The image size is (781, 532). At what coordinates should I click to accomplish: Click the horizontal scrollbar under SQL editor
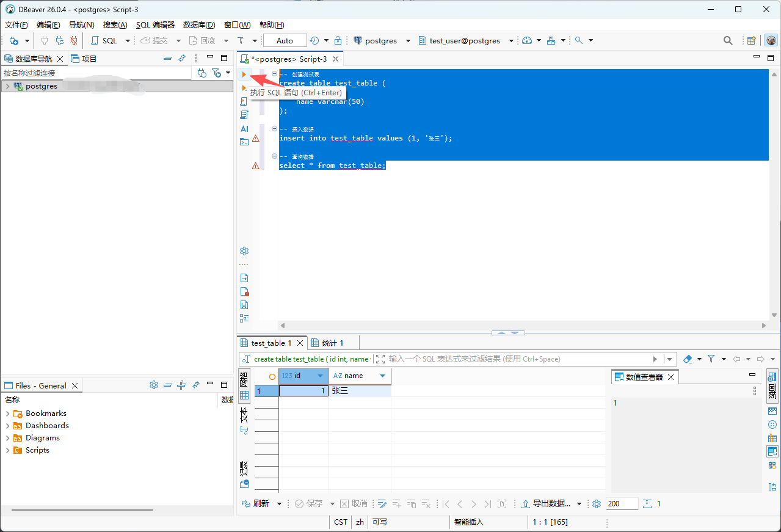[522, 326]
